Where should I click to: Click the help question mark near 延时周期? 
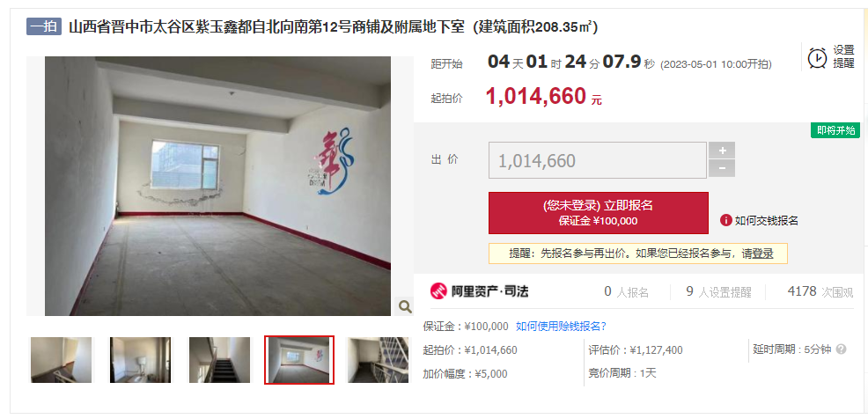pos(841,349)
